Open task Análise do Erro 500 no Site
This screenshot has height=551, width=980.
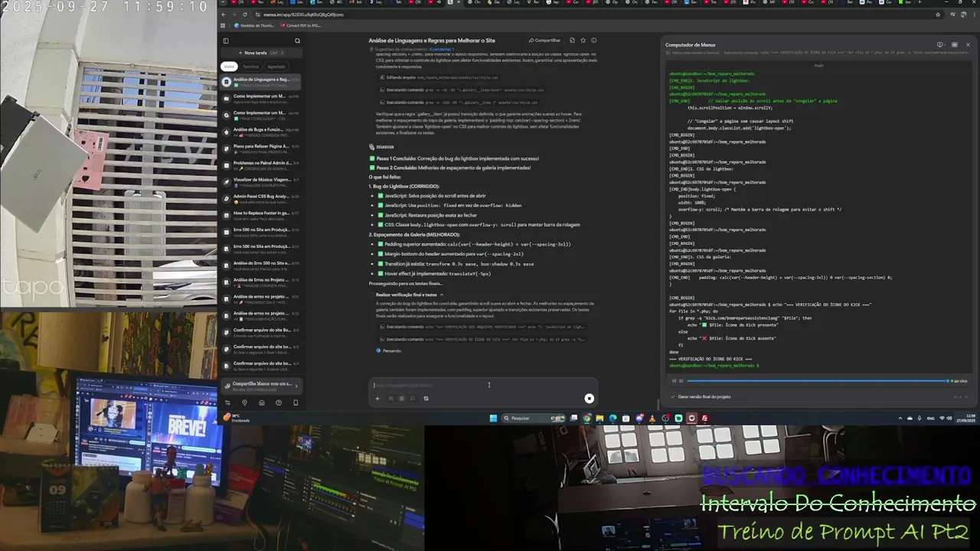(x=261, y=266)
